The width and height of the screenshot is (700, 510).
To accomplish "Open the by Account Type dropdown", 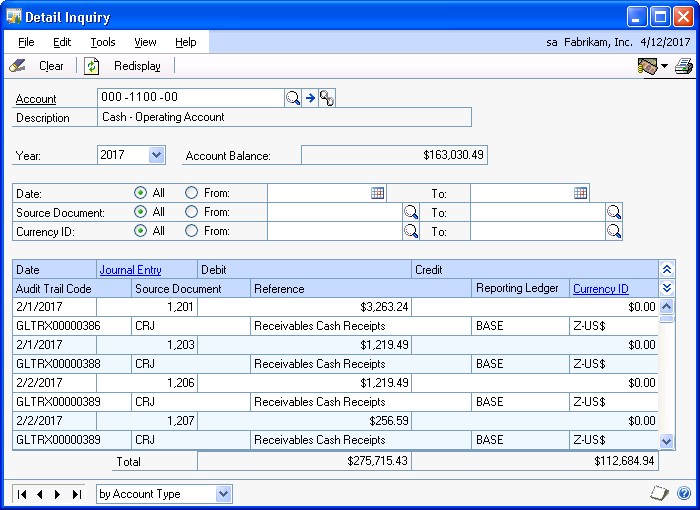I will (224, 494).
